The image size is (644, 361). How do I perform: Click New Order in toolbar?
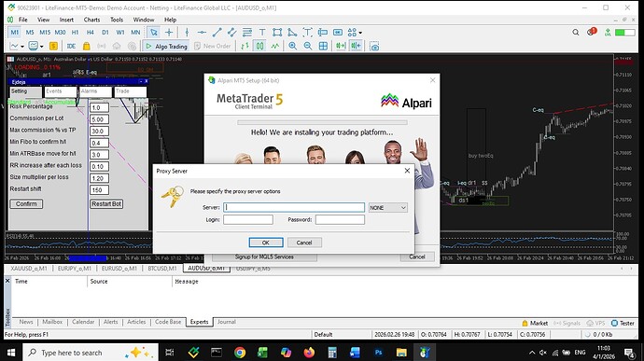(213, 46)
